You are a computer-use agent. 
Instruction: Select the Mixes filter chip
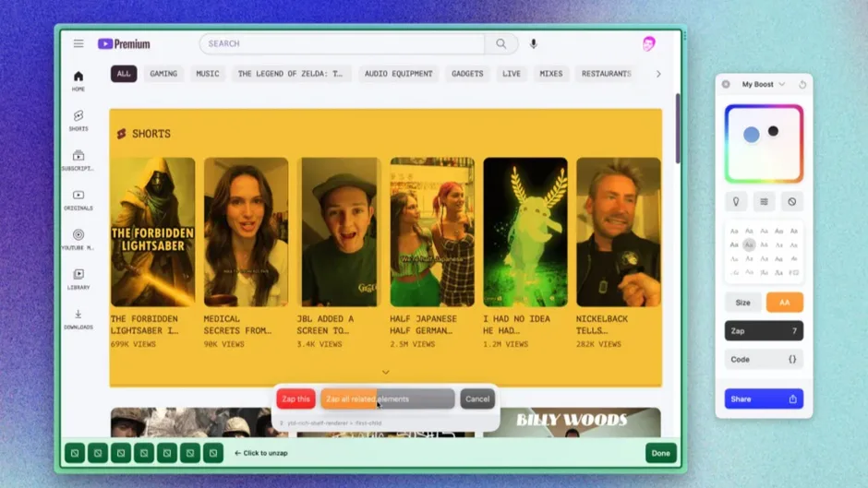551,74
